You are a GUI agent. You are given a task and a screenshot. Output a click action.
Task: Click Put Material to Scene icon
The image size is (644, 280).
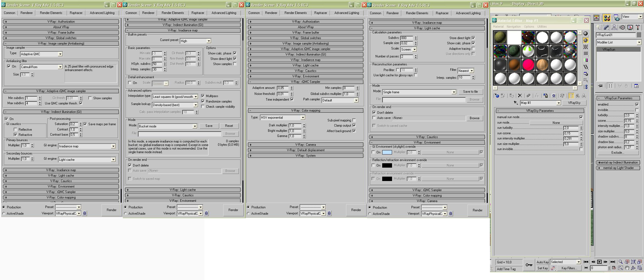pos(503,95)
